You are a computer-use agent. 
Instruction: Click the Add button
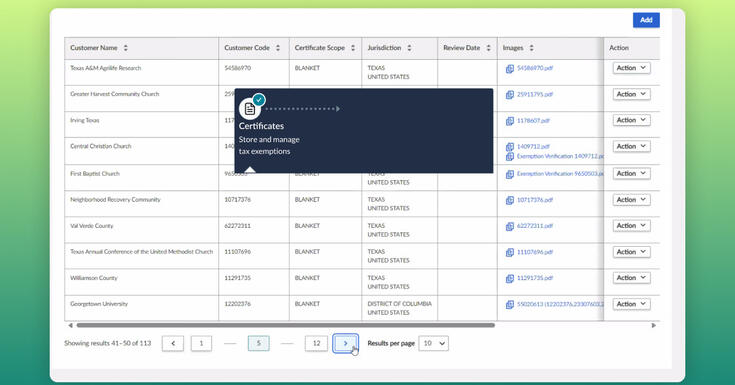click(646, 20)
